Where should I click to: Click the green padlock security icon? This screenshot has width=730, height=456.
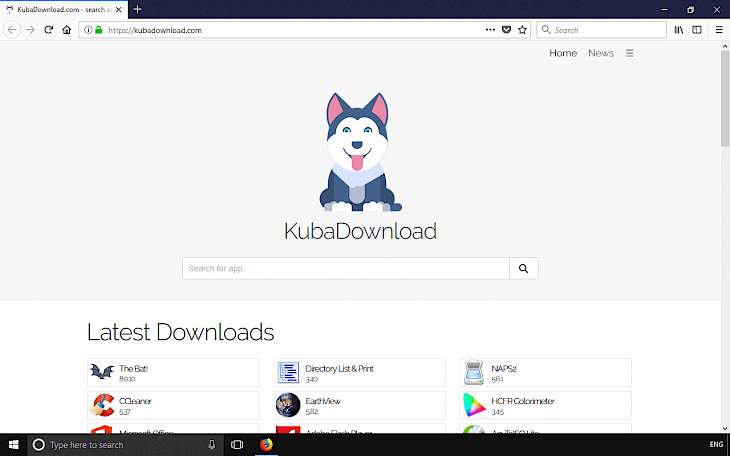coord(98,30)
